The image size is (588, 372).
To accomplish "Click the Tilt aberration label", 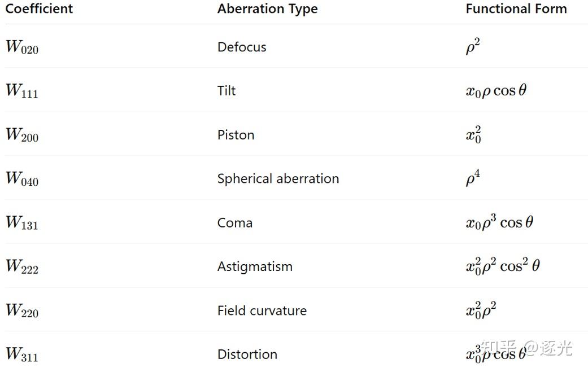I will (227, 91).
